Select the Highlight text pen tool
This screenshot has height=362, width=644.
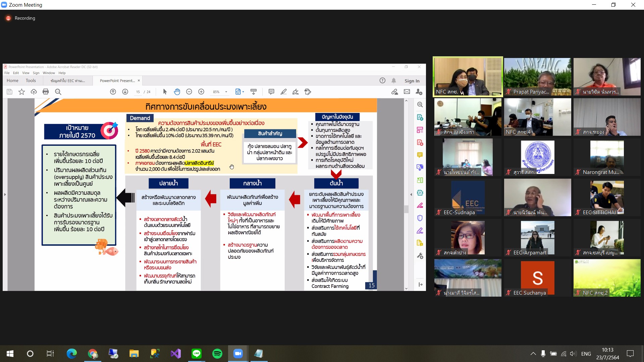click(283, 92)
